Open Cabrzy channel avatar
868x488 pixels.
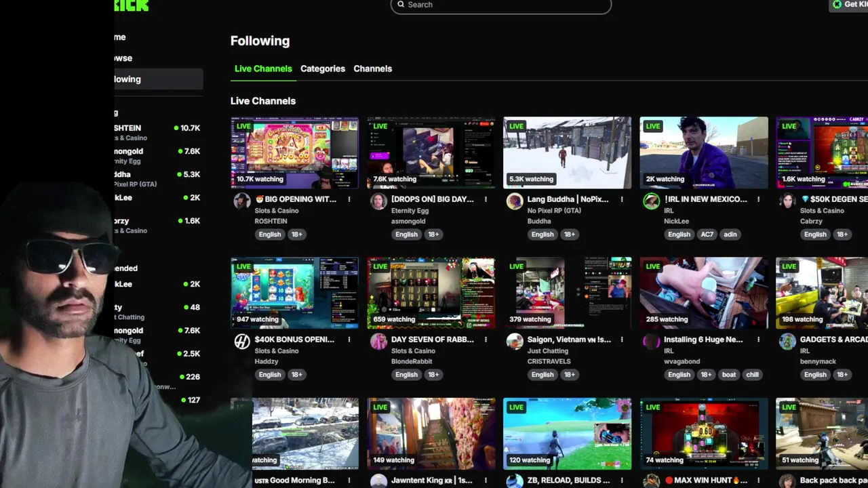(x=787, y=201)
